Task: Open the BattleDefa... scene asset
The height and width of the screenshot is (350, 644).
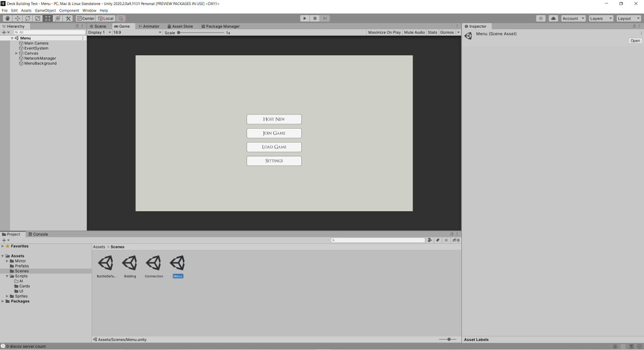Action: click(106, 266)
